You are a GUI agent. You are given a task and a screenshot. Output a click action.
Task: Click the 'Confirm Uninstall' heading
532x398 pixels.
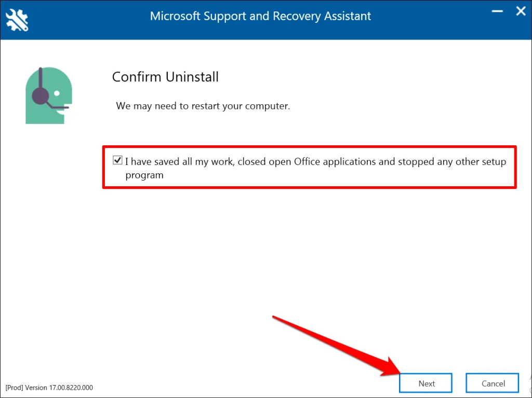pyautogui.click(x=165, y=77)
